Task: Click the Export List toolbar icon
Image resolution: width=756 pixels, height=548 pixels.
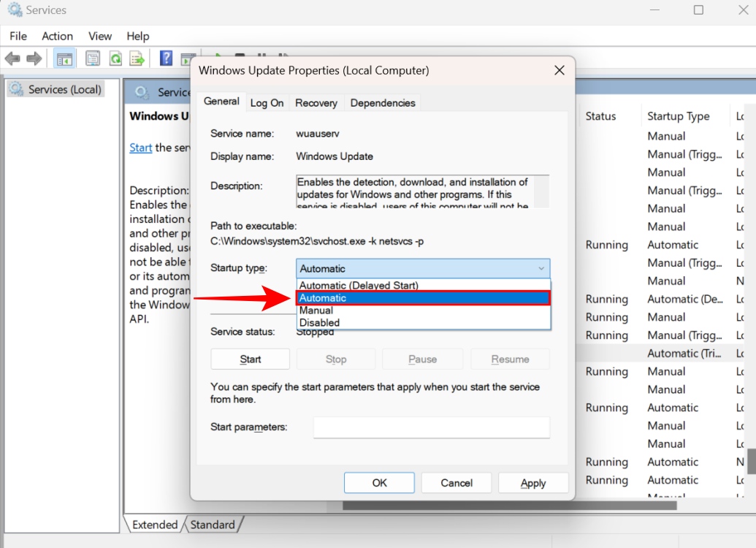Action: (x=136, y=58)
